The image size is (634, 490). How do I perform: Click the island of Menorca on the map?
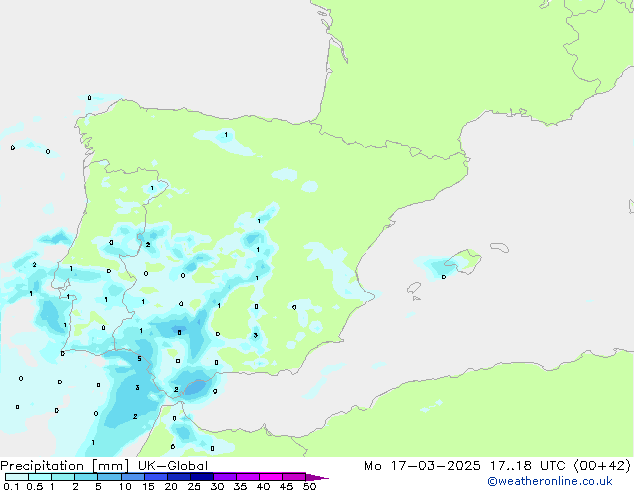pyautogui.click(x=499, y=247)
